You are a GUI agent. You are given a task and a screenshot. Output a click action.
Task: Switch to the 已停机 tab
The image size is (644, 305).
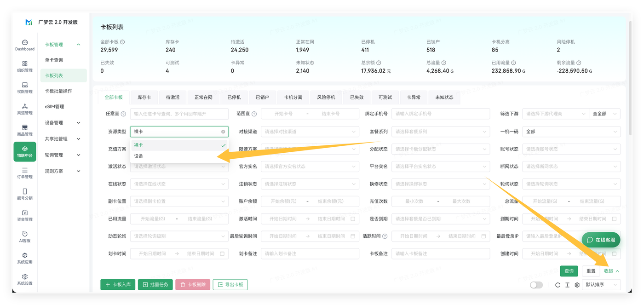tap(234, 98)
